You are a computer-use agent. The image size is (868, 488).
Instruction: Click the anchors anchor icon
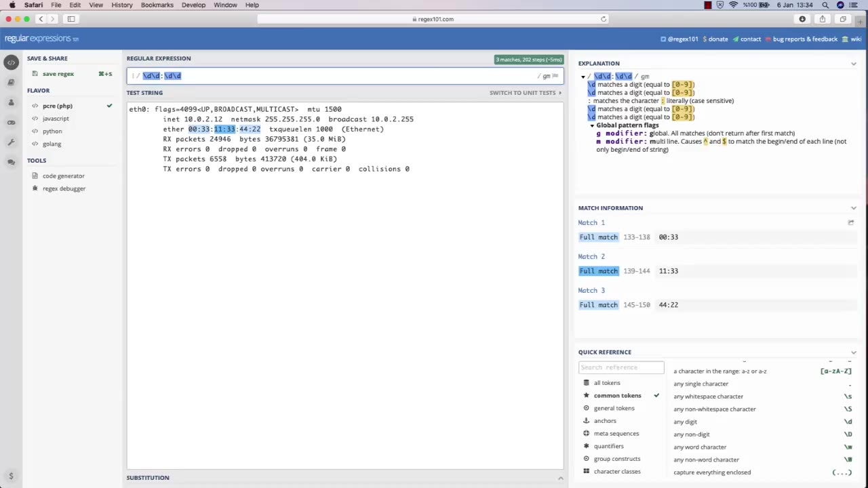[x=587, y=421]
